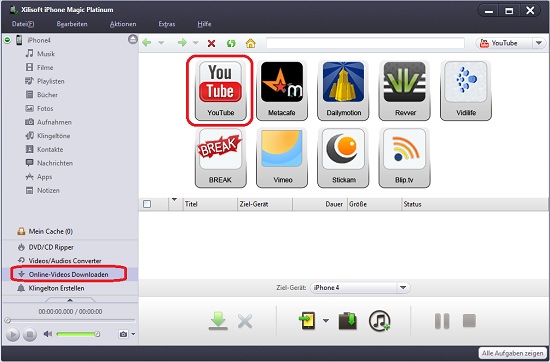Select Musik under iPhone4
This screenshot has width=550, height=362.
tap(46, 54)
